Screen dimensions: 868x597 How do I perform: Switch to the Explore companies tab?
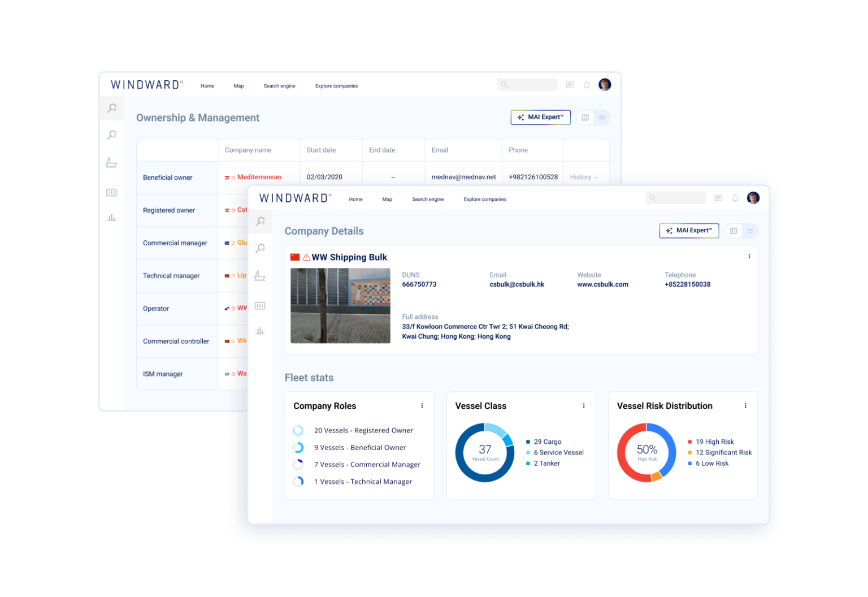coord(484,199)
